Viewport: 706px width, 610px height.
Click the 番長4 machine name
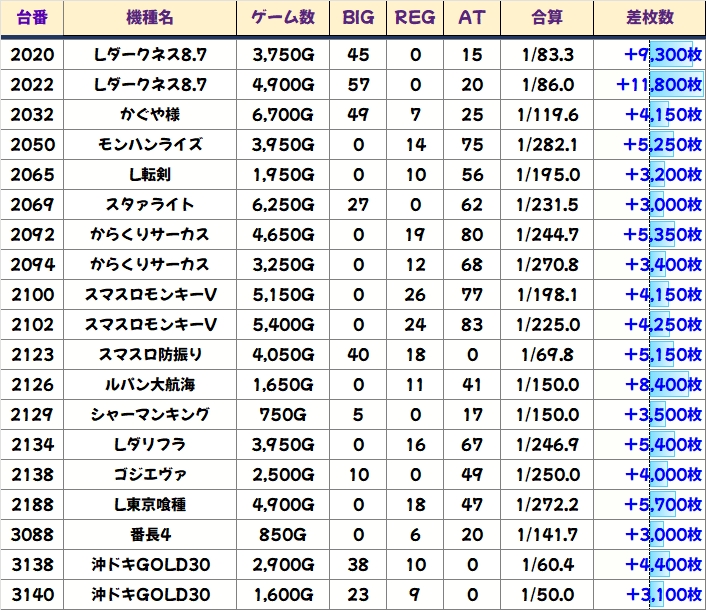click(x=150, y=535)
